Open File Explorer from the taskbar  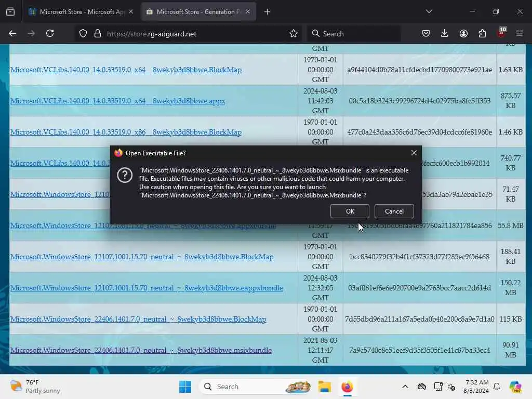pyautogui.click(x=324, y=387)
